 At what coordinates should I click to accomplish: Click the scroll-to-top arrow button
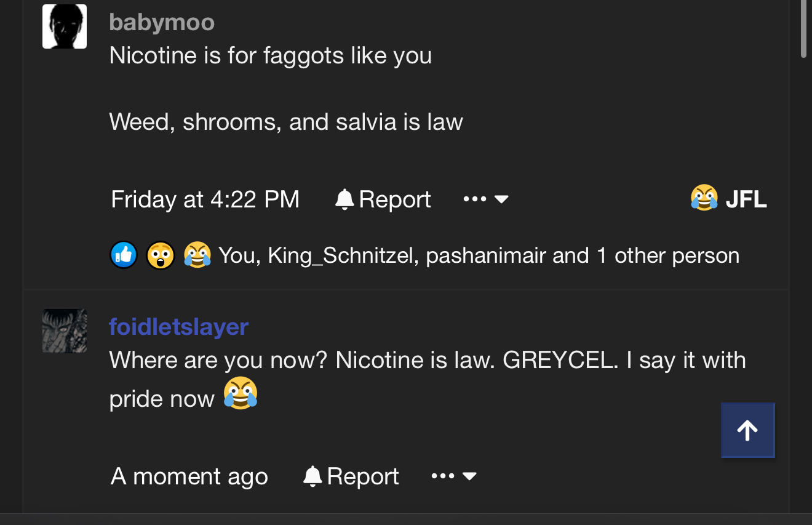pos(747,430)
